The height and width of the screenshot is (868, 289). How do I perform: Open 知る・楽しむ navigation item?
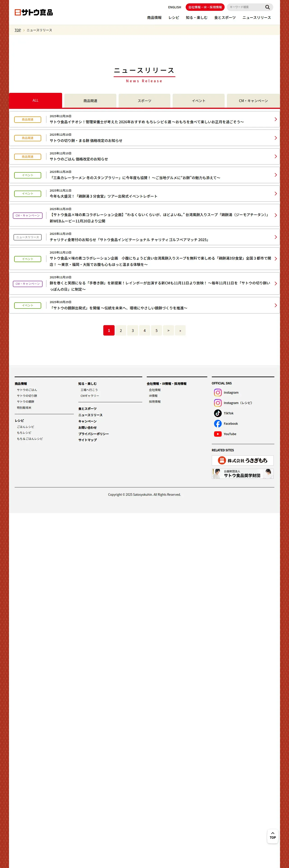[196, 18]
